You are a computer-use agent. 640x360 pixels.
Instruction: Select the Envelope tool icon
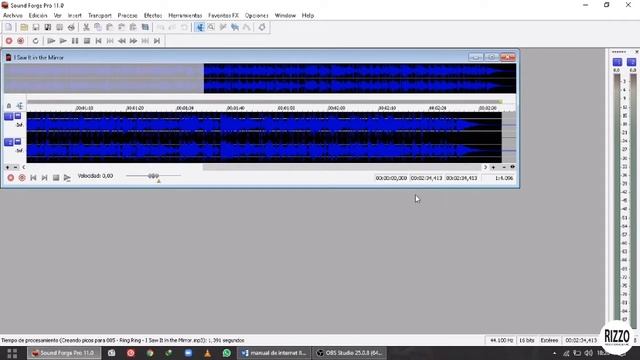coord(247,27)
